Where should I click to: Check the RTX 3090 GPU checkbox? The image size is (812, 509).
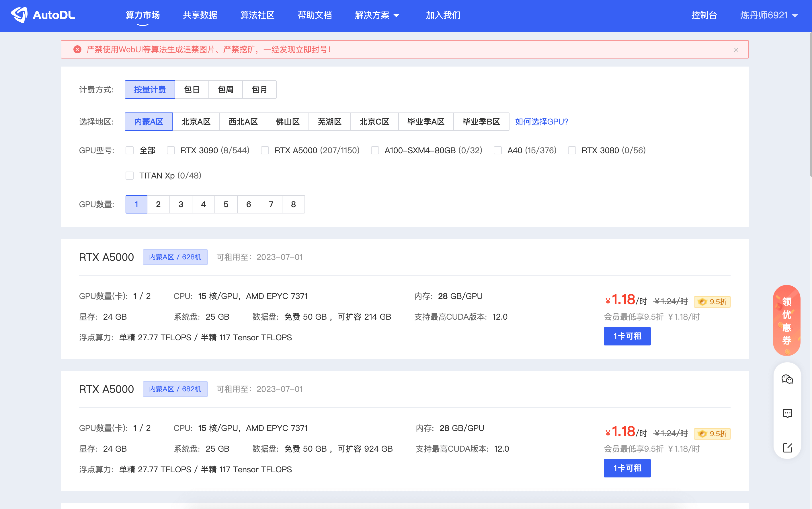pyautogui.click(x=171, y=150)
